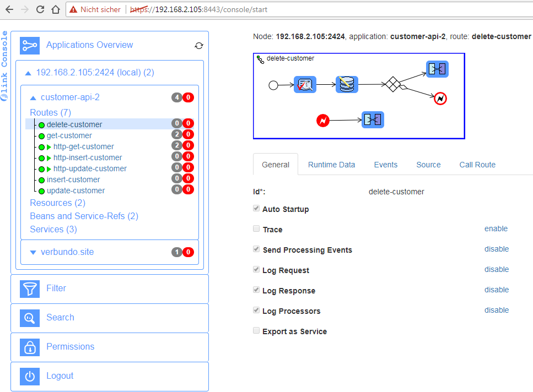Expand the verbundo.site application
533x392 pixels.
(x=33, y=252)
